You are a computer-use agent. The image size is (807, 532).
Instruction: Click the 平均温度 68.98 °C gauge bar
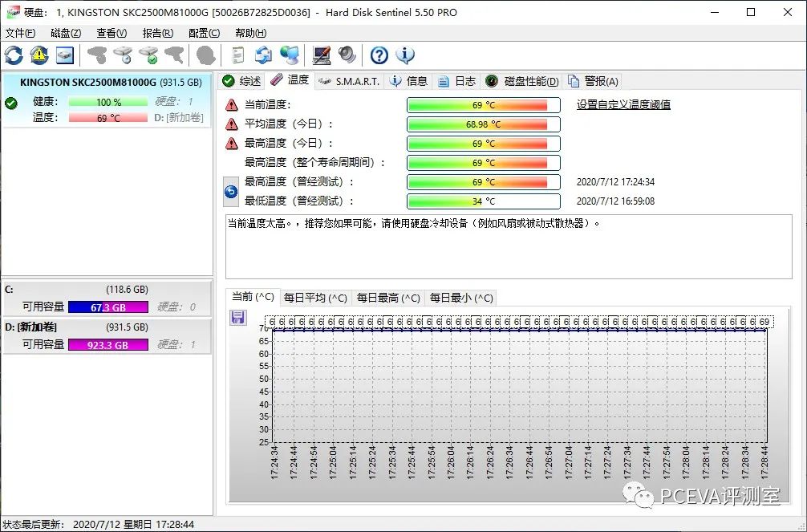coord(483,124)
